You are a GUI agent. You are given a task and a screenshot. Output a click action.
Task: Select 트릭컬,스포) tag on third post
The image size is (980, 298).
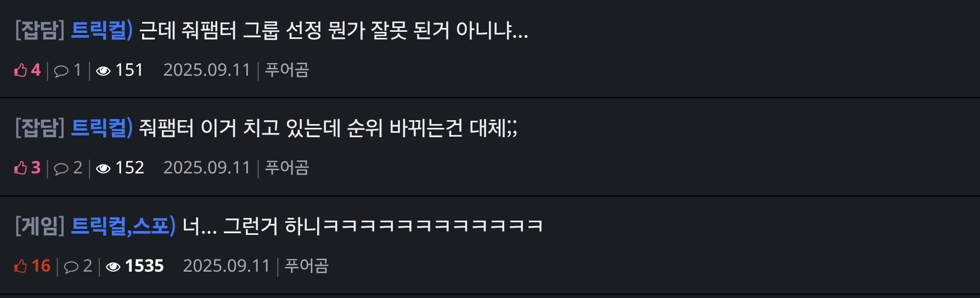(123, 226)
